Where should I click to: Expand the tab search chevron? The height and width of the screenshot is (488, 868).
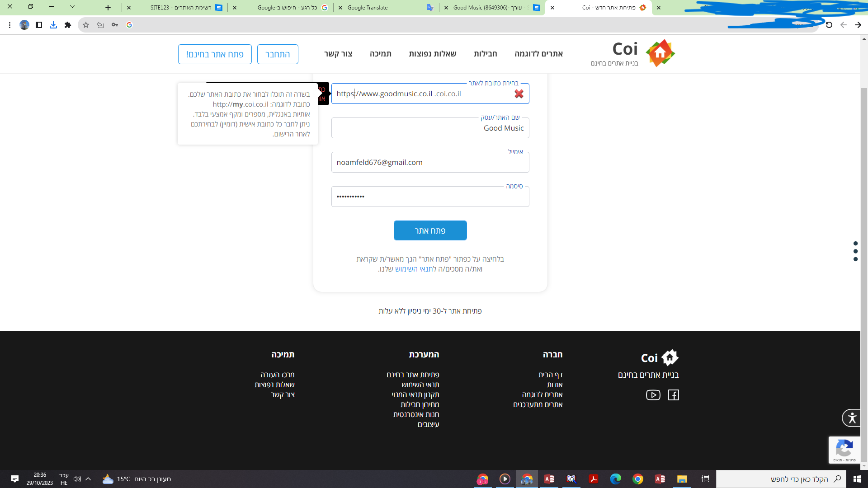pyautogui.click(x=72, y=7)
